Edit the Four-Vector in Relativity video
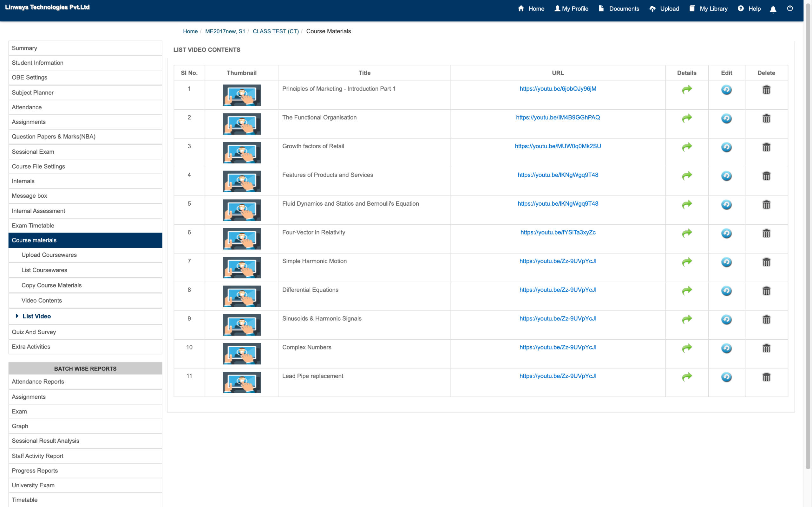This screenshot has height=507, width=812. [x=726, y=234]
